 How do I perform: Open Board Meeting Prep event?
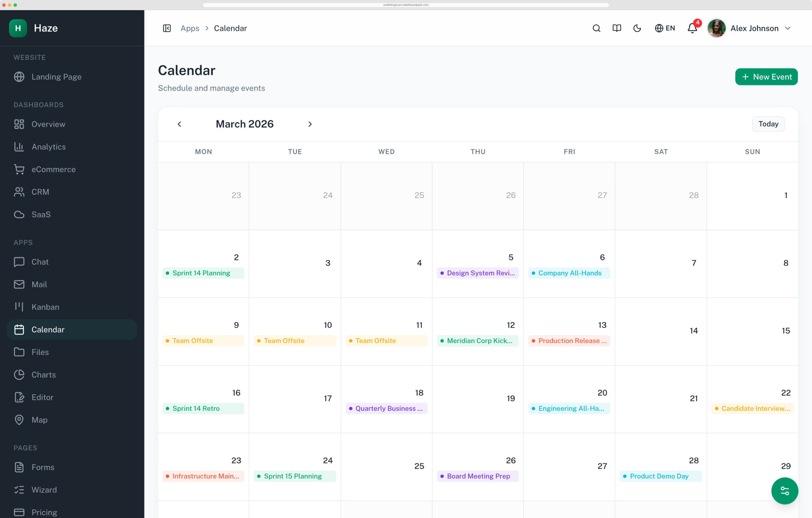click(x=477, y=476)
